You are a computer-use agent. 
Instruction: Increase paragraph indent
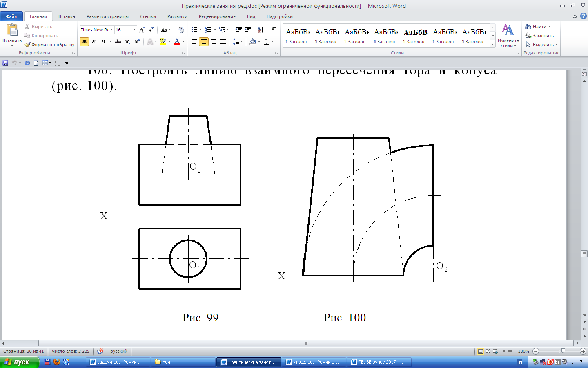coord(248,30)
